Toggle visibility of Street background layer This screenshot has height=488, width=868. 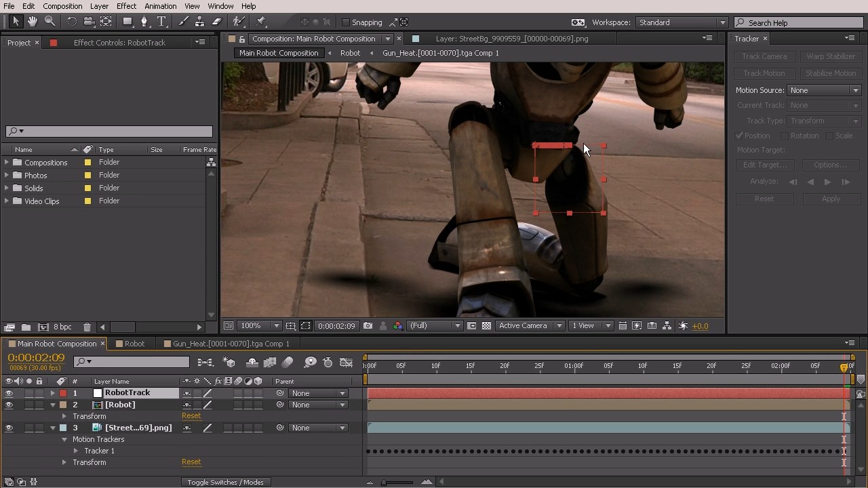point(9,428)
